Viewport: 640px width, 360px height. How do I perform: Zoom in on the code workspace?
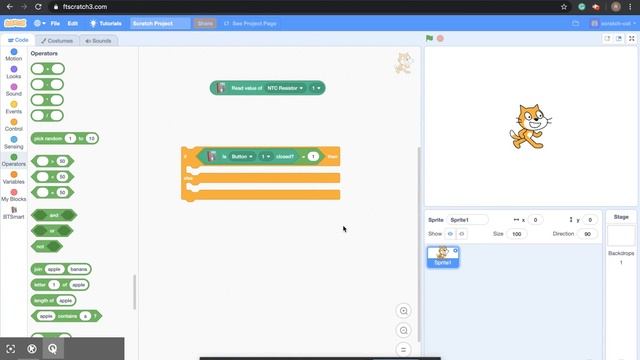click(x=403, y=311)
